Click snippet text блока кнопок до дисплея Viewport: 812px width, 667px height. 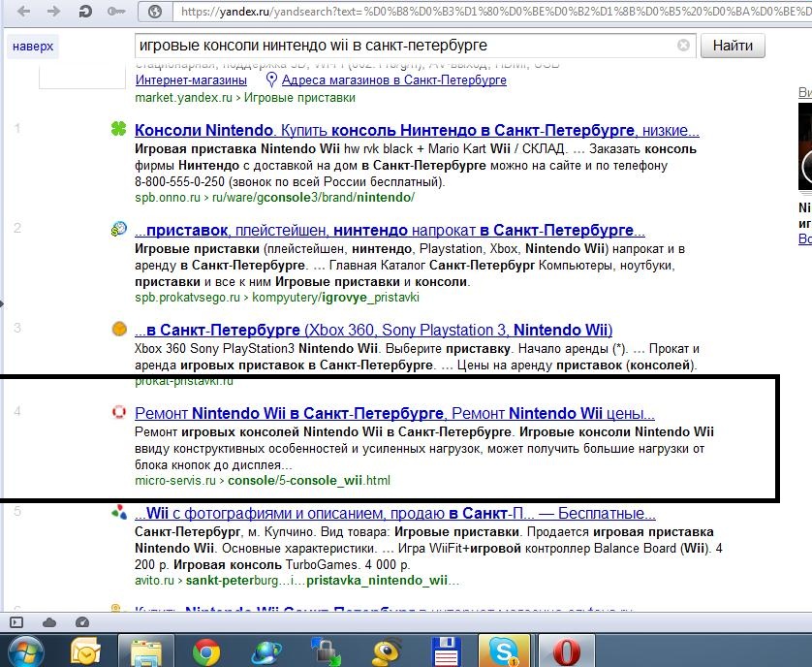pyautogui.click(x=213, y=465)
